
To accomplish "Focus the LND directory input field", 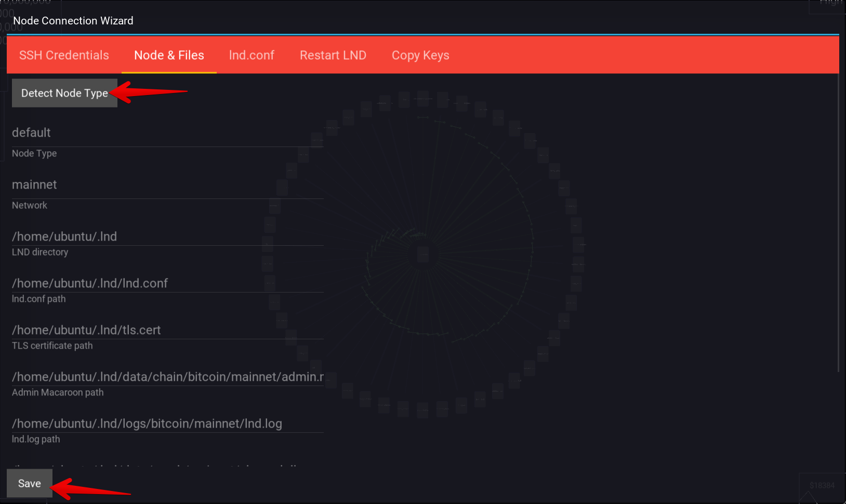I will (x=168, y=236).
